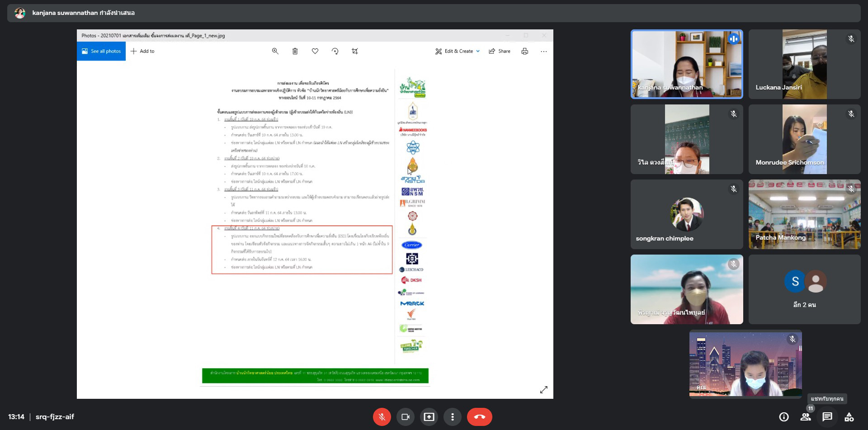Hang up with the red leave call button
Screen dimensions: 868x430
[x=480, y=417]
